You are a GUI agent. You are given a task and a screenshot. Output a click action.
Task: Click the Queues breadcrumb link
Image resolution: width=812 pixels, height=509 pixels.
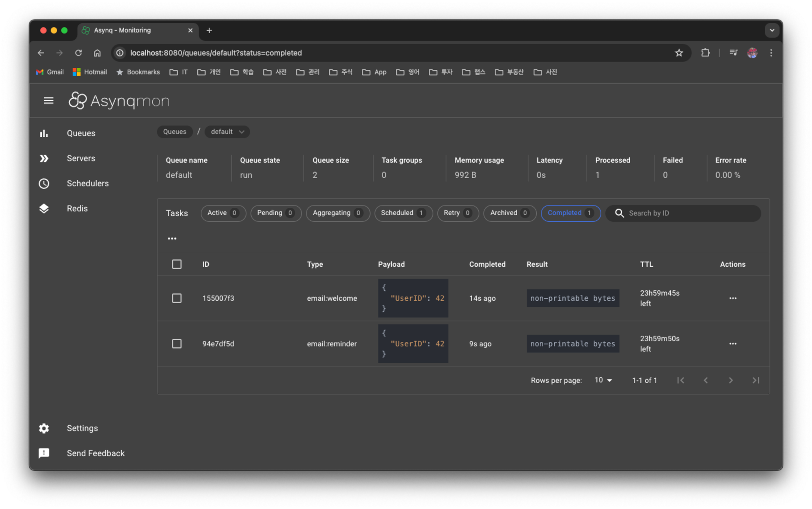(174, 132)
